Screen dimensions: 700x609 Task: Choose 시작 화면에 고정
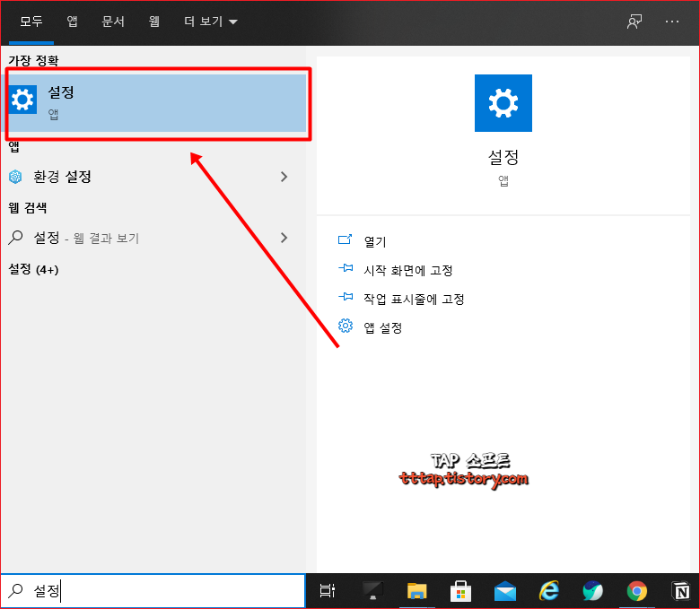click(408, 270)
